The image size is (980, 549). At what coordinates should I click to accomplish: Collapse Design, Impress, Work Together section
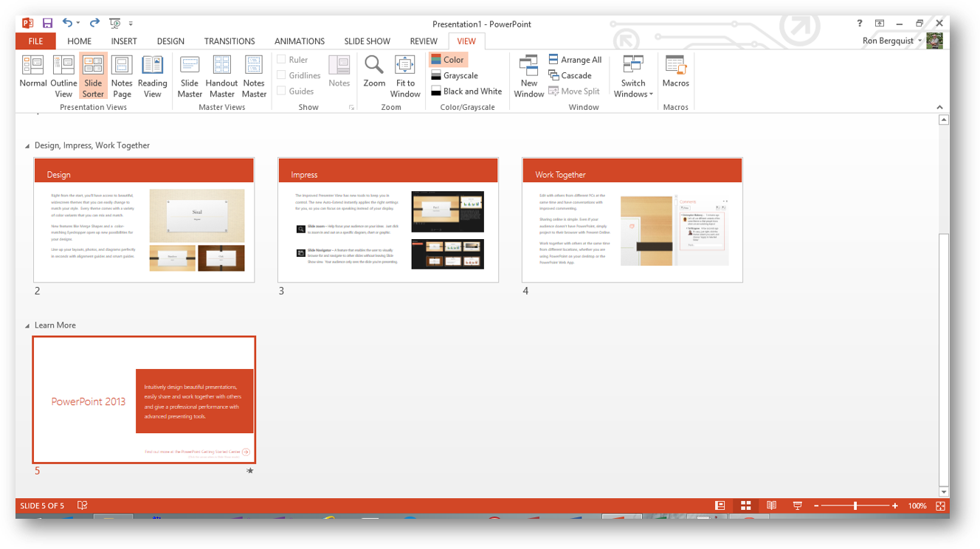28,146
